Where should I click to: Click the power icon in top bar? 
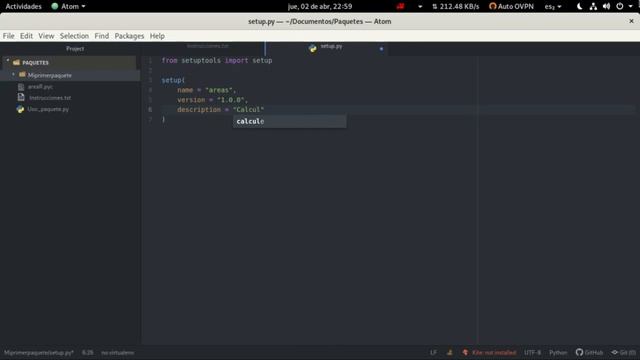(620, 7)
